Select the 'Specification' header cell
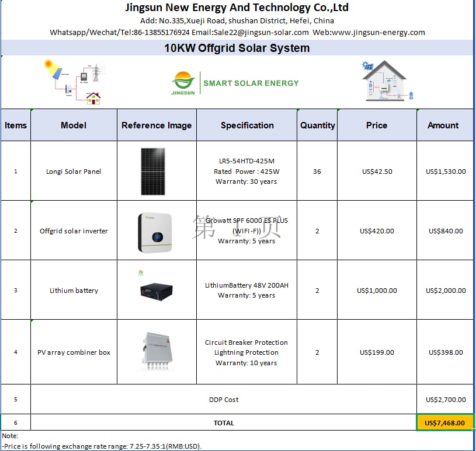The height and width of the screenshot is (451, 476). [247, 125]
